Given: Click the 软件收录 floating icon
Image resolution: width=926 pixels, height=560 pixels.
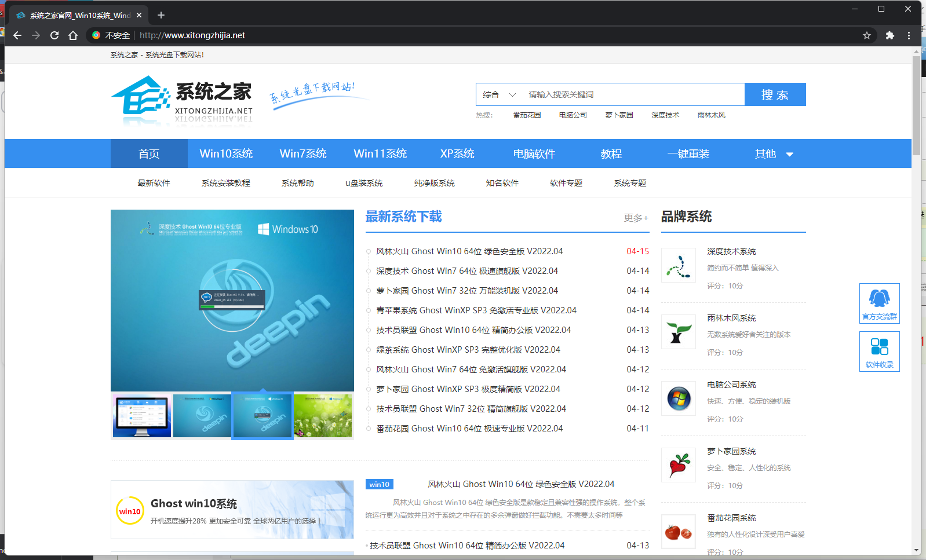Looking at the screenshot, I should pos(879,351).
